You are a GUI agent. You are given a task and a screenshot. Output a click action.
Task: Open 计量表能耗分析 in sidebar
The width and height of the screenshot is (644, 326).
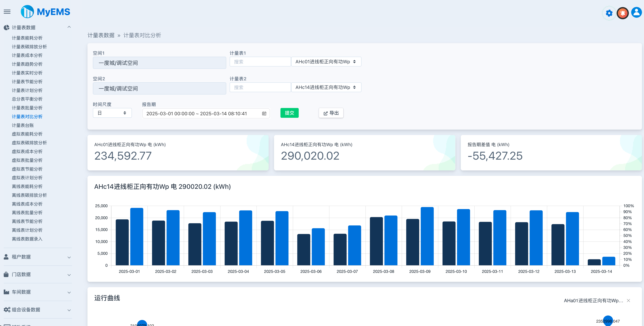(x=27, y=38)
